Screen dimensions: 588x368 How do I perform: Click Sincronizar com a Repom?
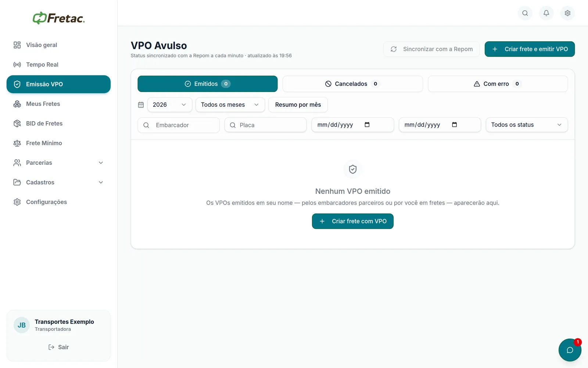click(x=431, y=49)
